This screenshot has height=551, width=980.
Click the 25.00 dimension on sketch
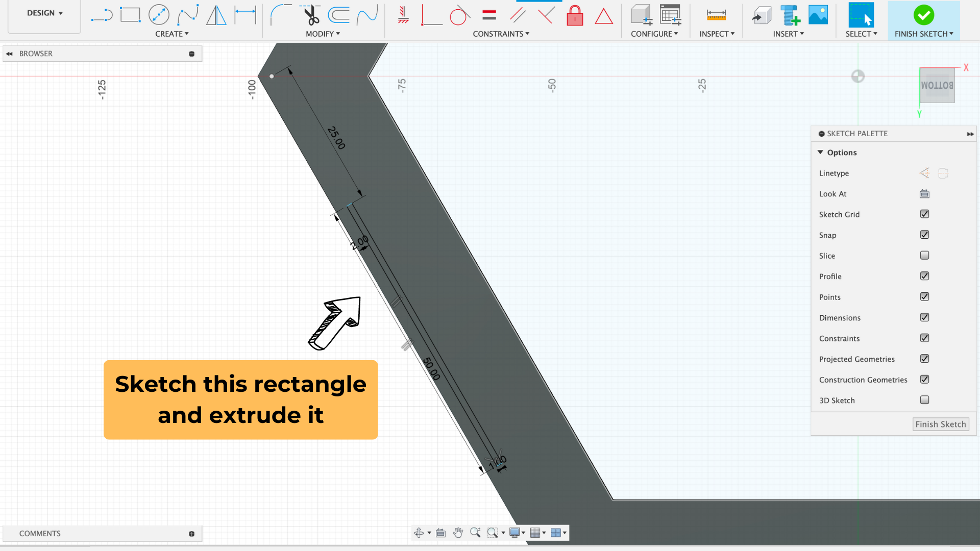[336, 138]
